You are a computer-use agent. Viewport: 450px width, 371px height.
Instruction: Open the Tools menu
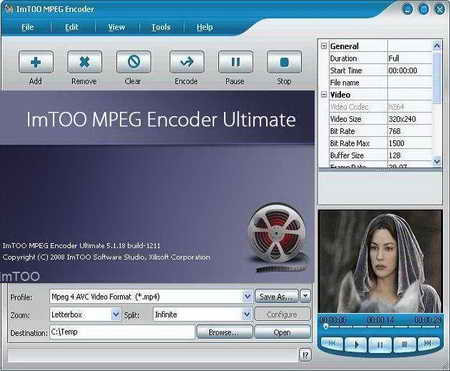click(x=161, y=27)
